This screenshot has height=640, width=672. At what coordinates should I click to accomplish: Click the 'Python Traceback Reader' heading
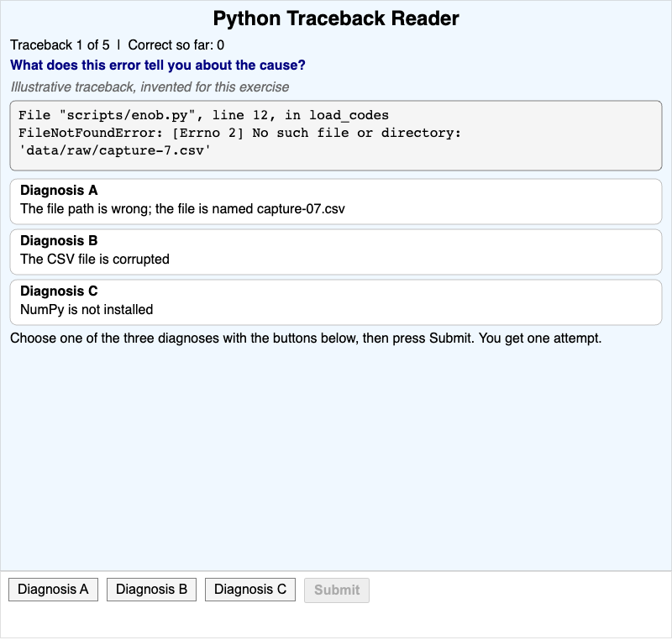(x=336, y=18)
